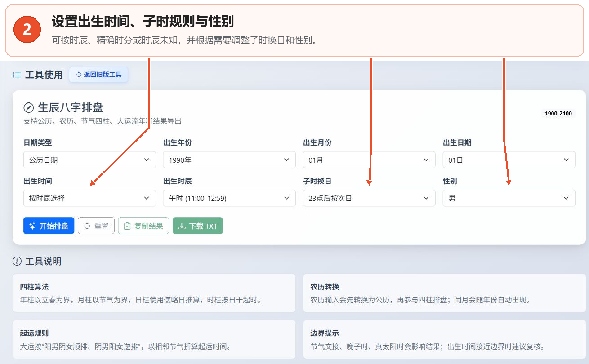Click the text starting 大运按
The width and height of the screenshot is (589, 364).
click(125, 346)
